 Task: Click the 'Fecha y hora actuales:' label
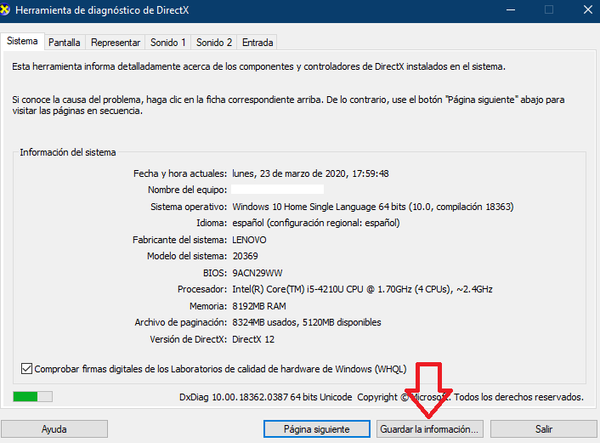click(180, 174)
